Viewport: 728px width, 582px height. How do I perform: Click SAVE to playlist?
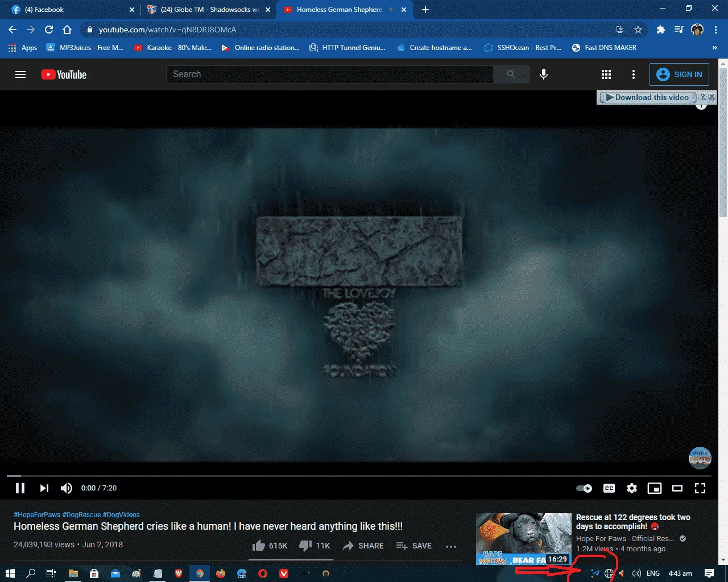tap(413, 546)
